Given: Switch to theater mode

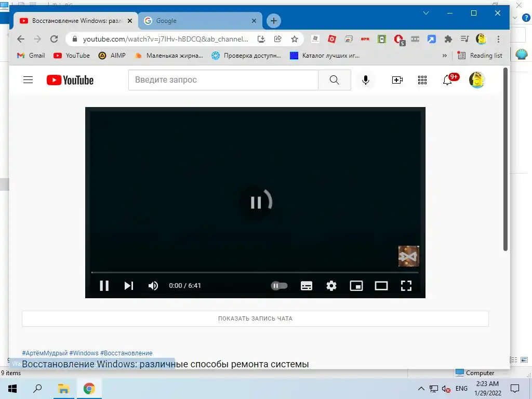Looking at the screenshot, I should tap(381, 286).
